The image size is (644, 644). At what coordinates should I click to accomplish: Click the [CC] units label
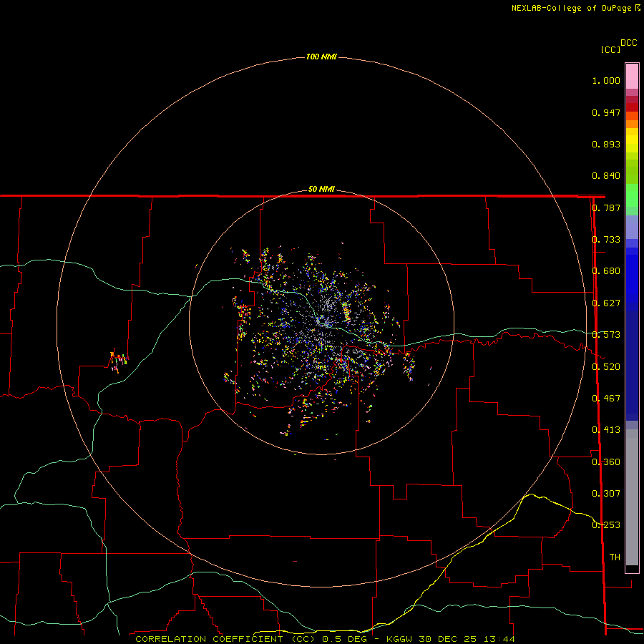point(610,49)
